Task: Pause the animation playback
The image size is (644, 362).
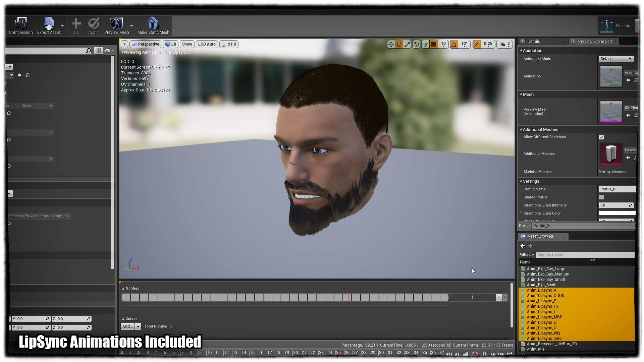Action: 484,354
